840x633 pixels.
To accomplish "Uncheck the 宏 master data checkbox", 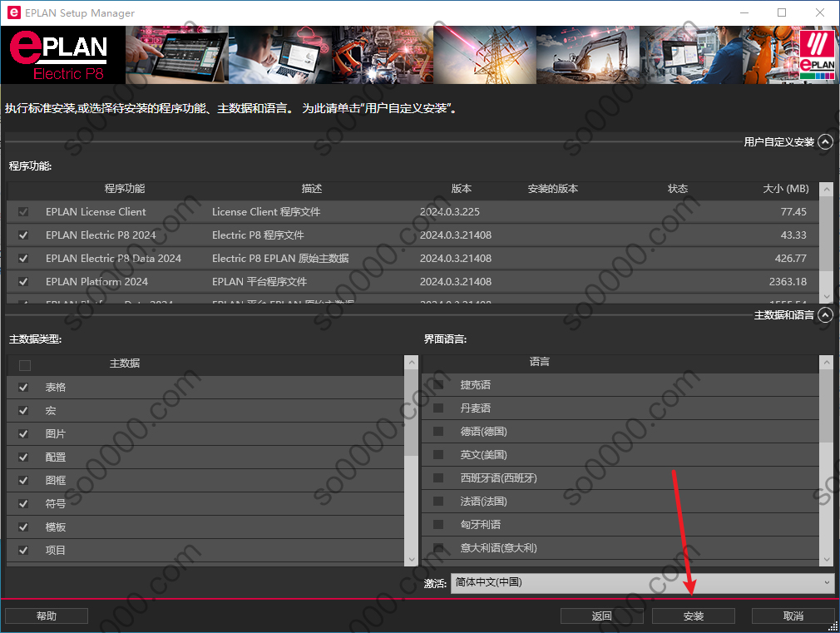I will (23, 411).
